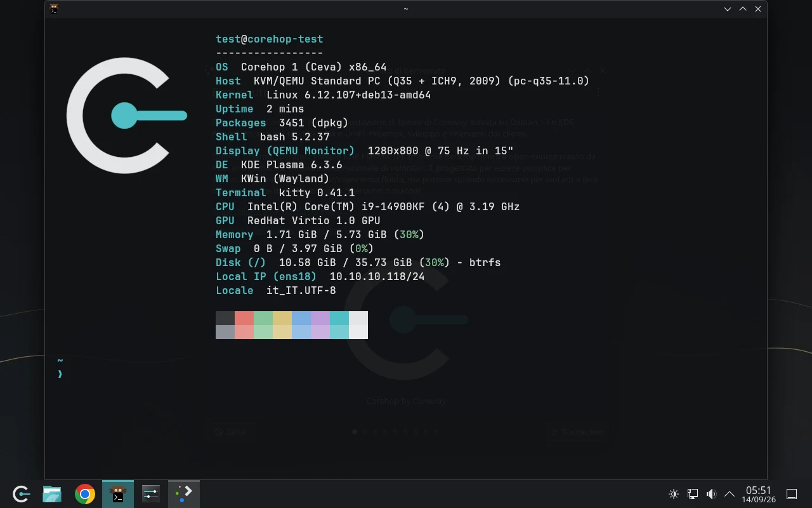This screenshot has width=812, height=508.
Task: Click the 'Local IP (ens18) 10.10.10.118/24' line
Action: click(320, 277)
